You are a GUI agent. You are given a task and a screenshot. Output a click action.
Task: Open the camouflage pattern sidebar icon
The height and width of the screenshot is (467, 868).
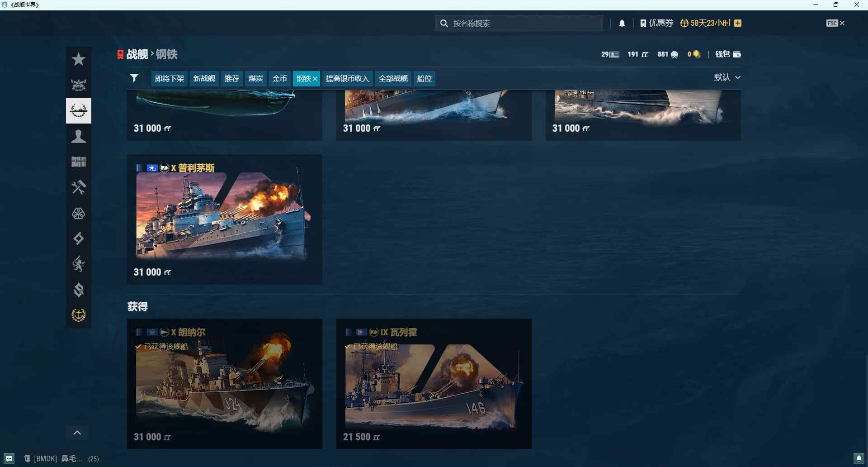click(79, 213)
